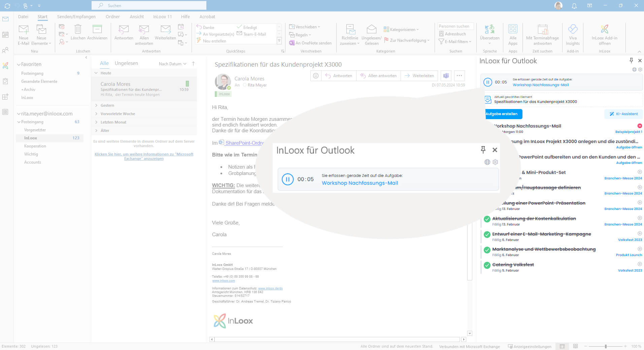The image size is (644, 350).
Task: Open the Exchange info link for more items
Action: (144, 156)
